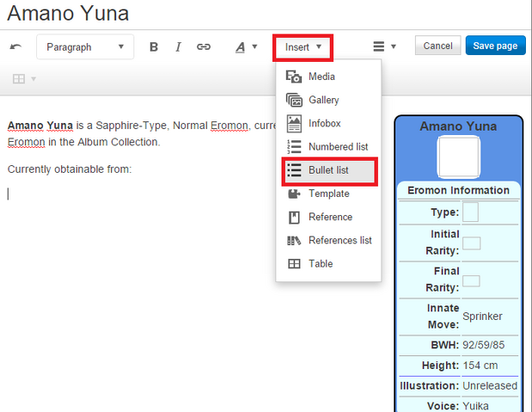Viewport: 532px width, 412px height.
Task: Click the Cancel button
Action: (x=437, y=46)
